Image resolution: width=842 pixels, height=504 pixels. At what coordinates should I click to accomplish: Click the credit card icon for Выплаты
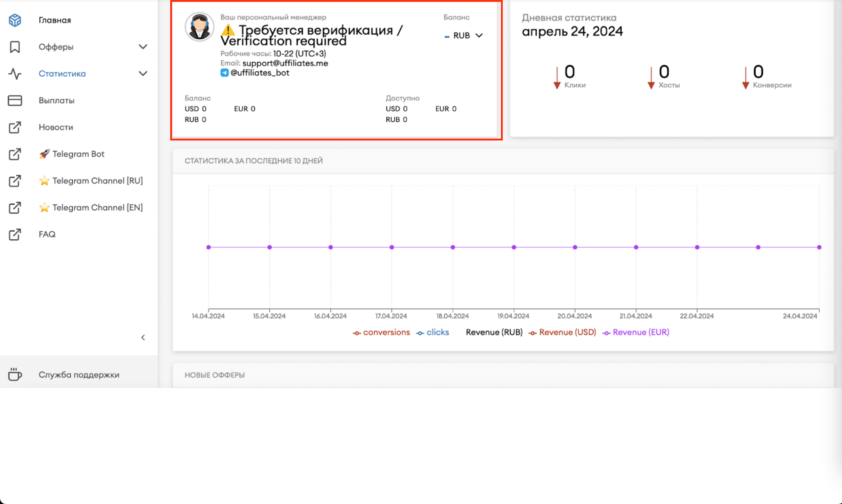(15, 101)
